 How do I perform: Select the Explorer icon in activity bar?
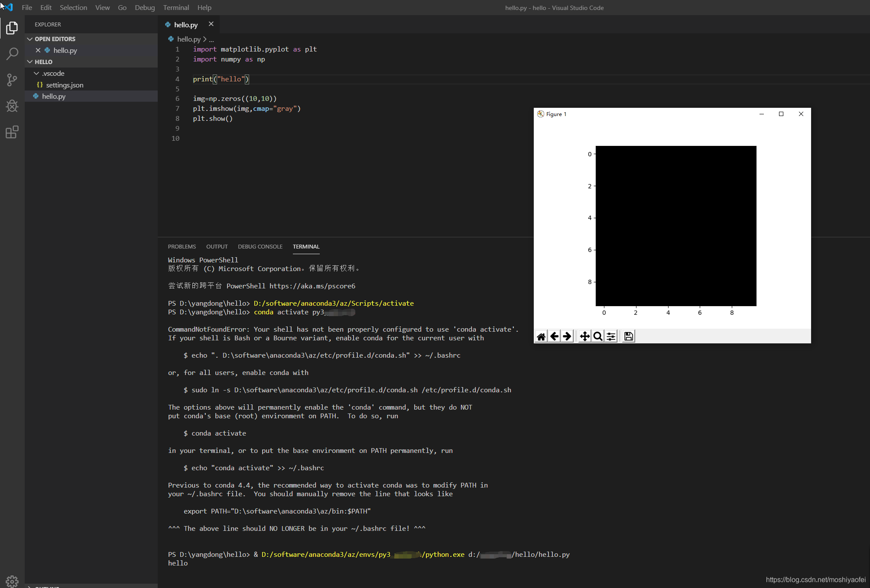point(12,28)
